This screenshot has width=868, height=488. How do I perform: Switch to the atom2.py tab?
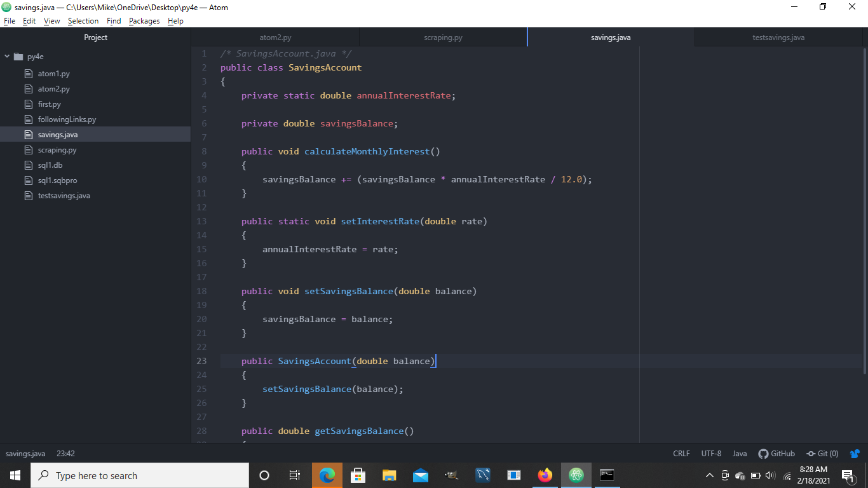tap(275, 37)
